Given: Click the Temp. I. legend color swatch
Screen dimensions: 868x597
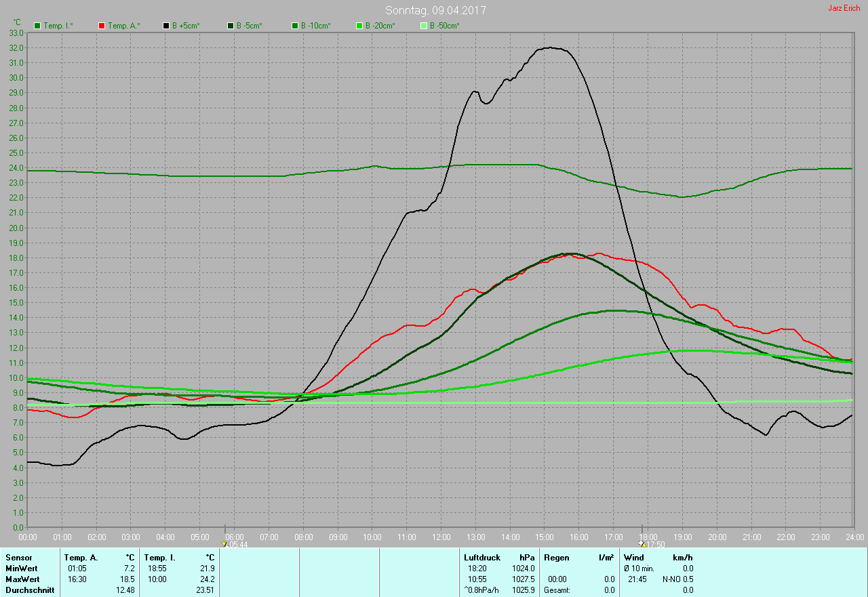Looking at the screenshot, I should (x=37, y=26).
